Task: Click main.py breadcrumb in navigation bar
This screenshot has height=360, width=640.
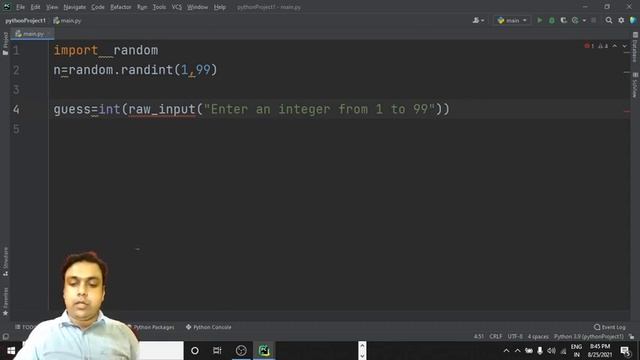Action: (67, 20)
